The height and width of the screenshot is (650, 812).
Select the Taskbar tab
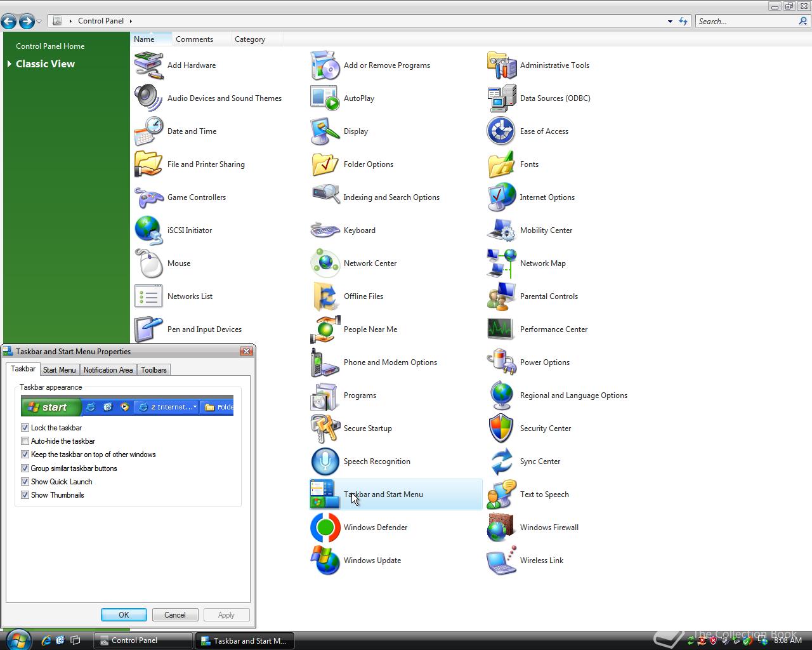pyautogui.click(x=23, y=369)
